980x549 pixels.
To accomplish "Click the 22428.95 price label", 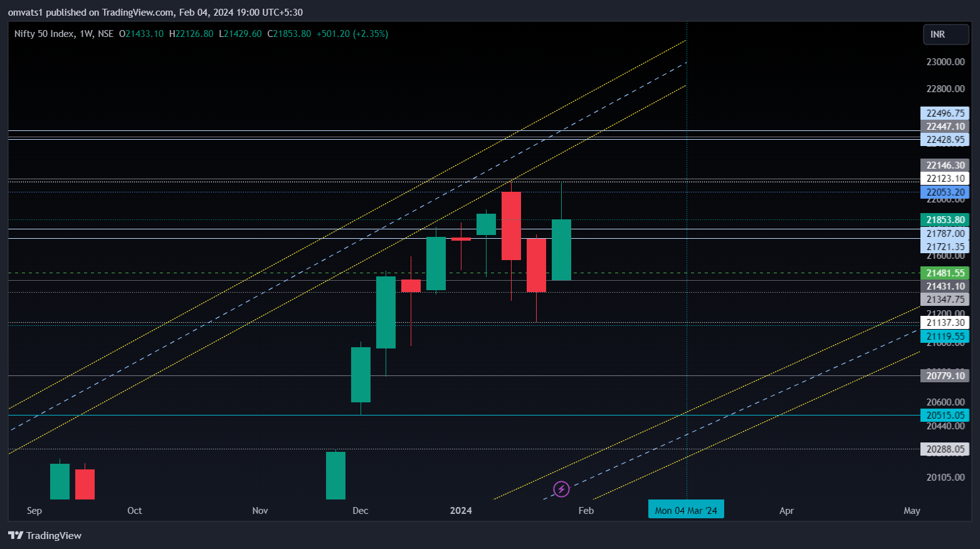I will [x=945, y=140].
